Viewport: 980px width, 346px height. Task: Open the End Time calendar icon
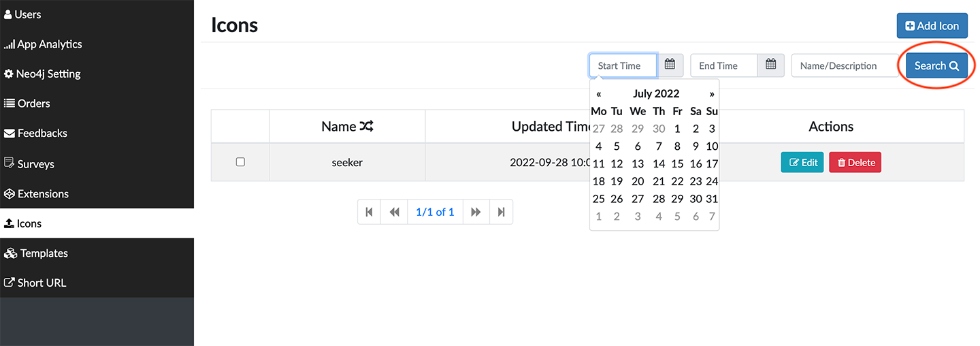(770, 65)
